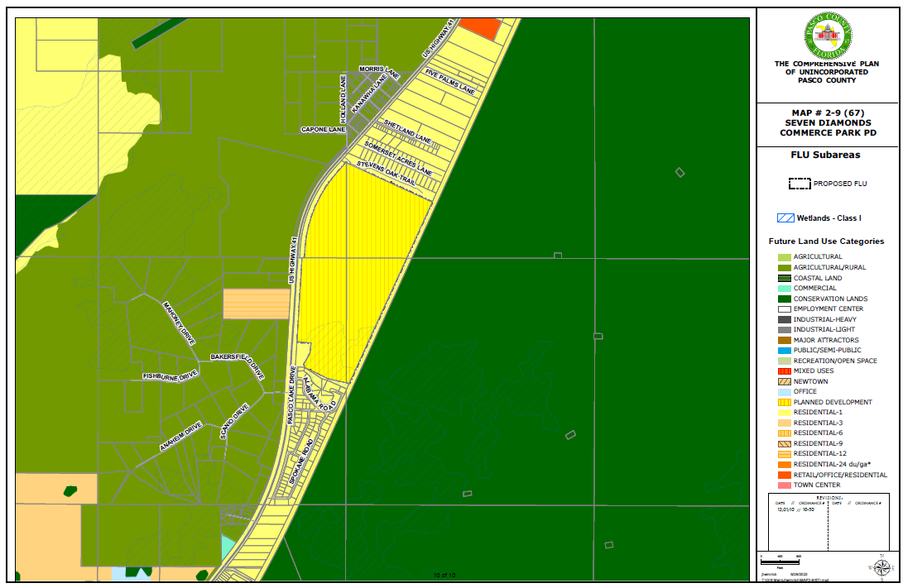Click the Wetlands Class I hatch symbol
Screen dimensions: 903x588
[x=785, y=218]
